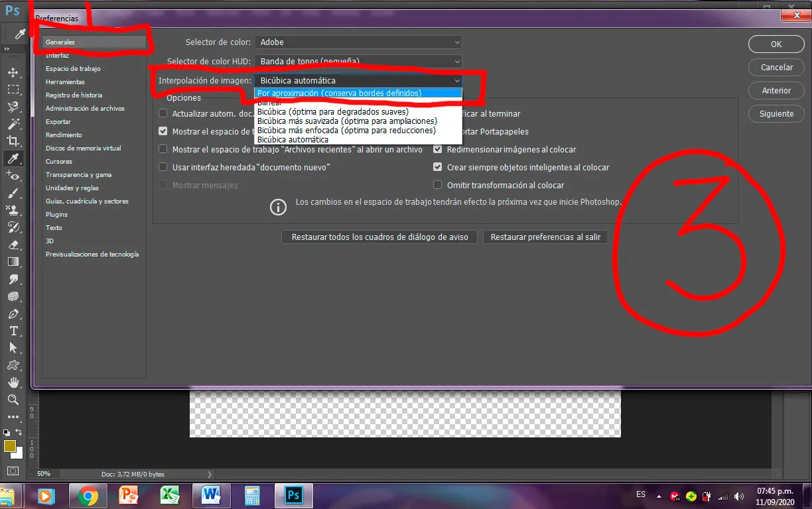Click the Anterior button
Viewport: 812px width, 509px height.
coord(776,91)
